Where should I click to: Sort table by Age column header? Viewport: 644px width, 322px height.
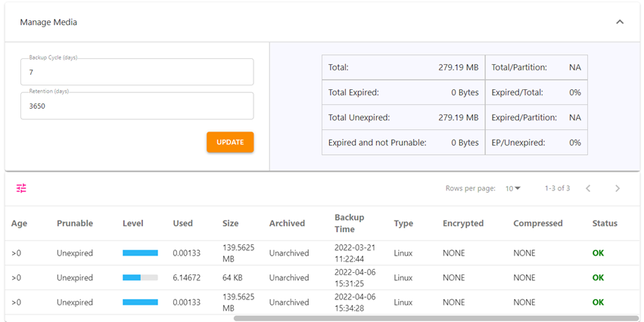(x=19, y=223)
